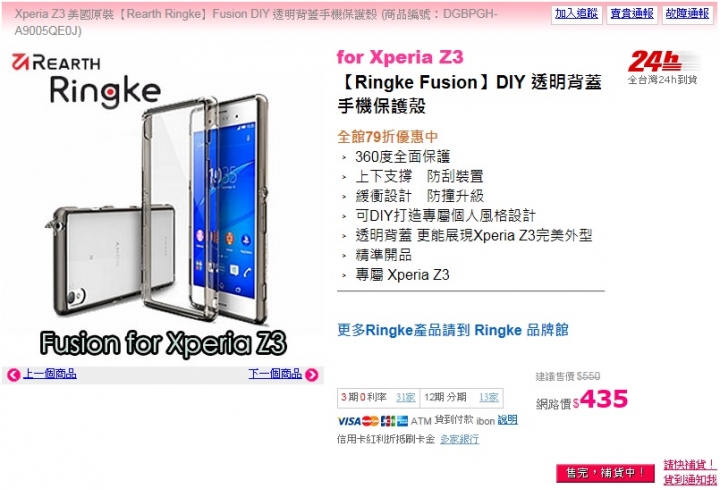Click the 24h delivery logo
720x489 pixels.
coord(663,67)
